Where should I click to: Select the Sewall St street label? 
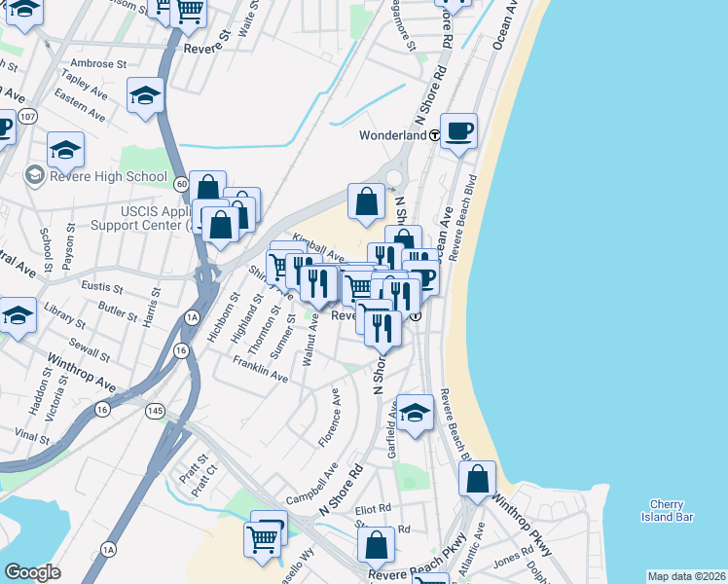pos(90,350)
